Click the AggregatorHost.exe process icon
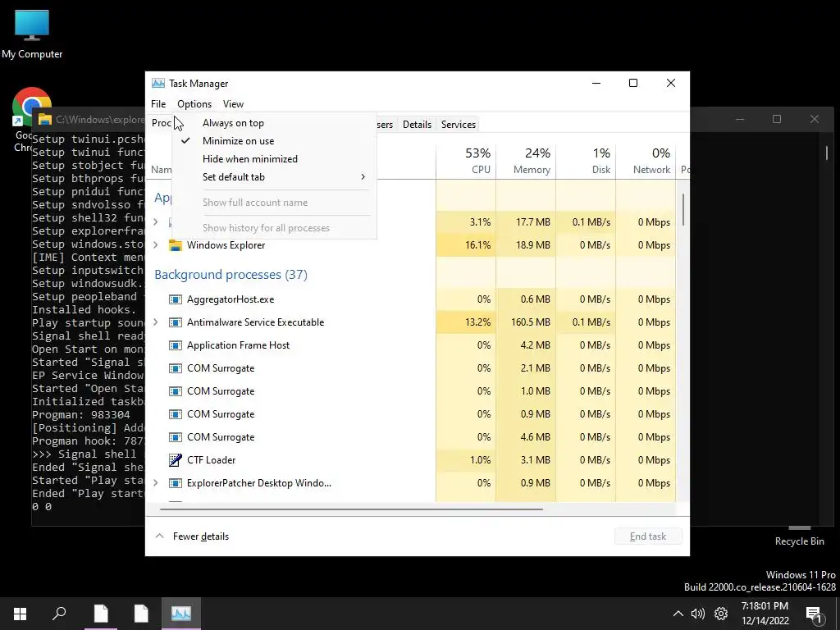Image resolution: width=840 pixels, height=630 pixels. [176, 299]
